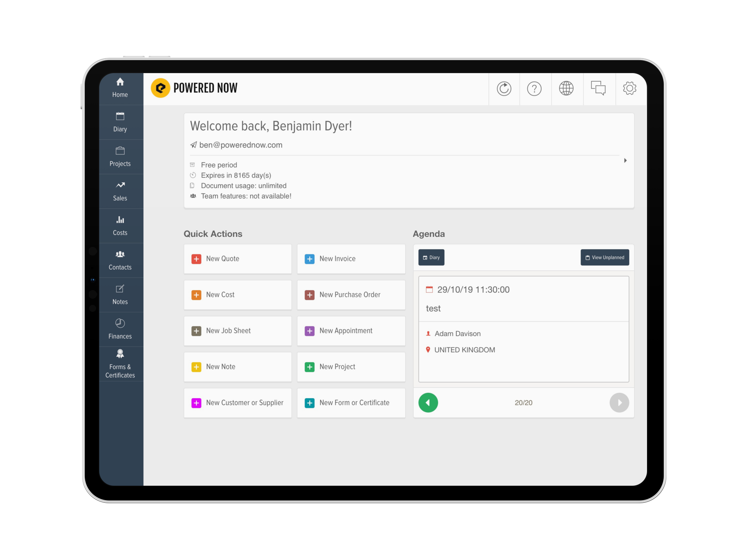Open the help menu
The width and height of the screenshot is (747, 560).
pos(535,89)
